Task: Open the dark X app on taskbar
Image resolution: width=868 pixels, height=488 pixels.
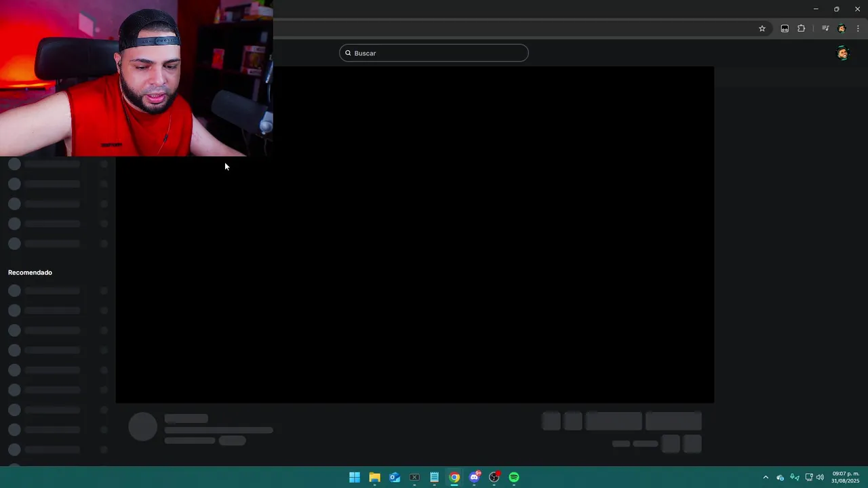Action: (414, 477)
